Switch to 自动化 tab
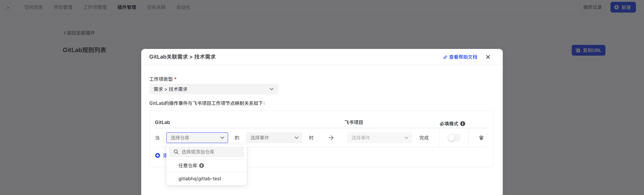The image size is (644, 195). tap(183, 7)
